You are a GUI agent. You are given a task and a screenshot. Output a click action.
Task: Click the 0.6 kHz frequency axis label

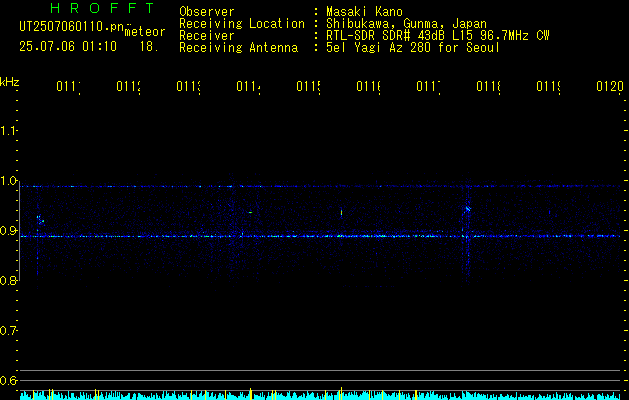9,380
